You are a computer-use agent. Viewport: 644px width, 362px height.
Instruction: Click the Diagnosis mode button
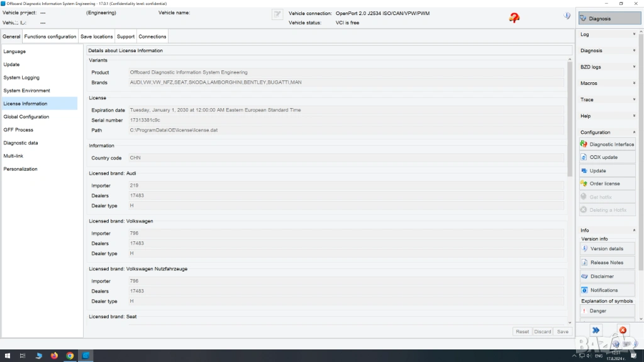(601, 18)
